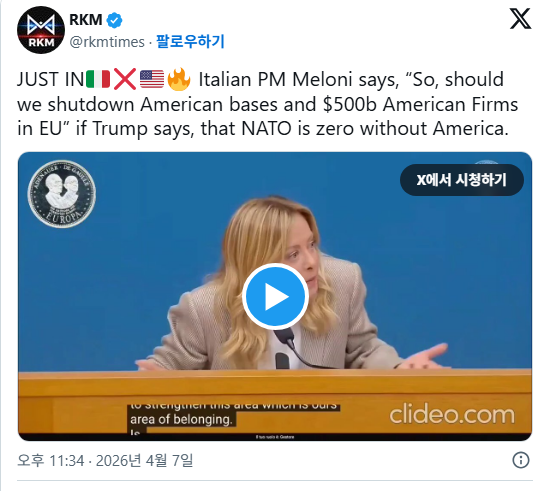The image size is (539, 491).
Task: Click the X logo in the corner
Action: click(x=520, y=19)
